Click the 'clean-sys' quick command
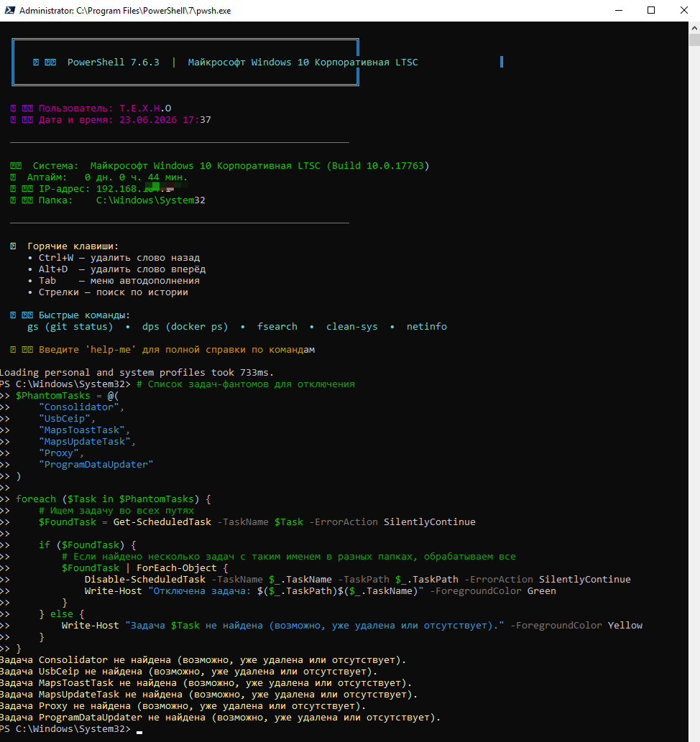Screen dimensions: 700x742 click(x=352, y=327)
